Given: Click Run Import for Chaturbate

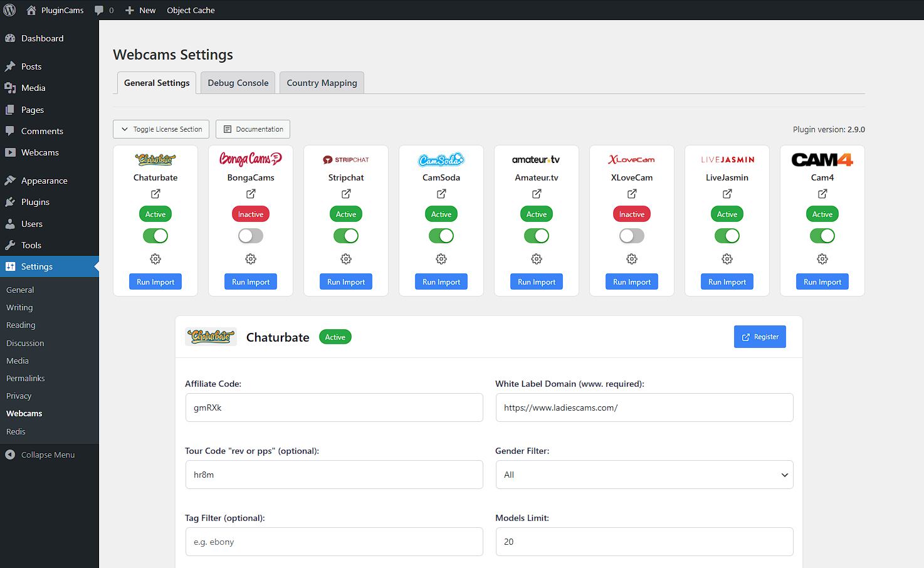Looking at the screenshot, I should tap(155, 282).
